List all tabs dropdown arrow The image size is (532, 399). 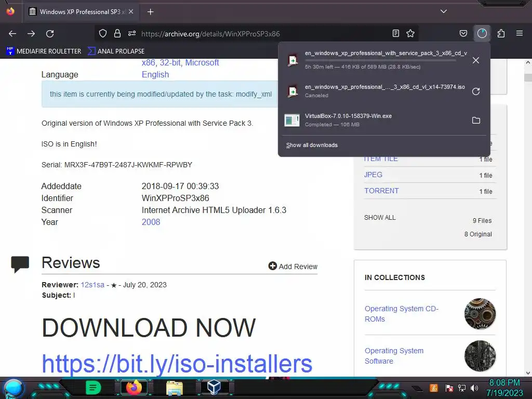tap(444, 11)
